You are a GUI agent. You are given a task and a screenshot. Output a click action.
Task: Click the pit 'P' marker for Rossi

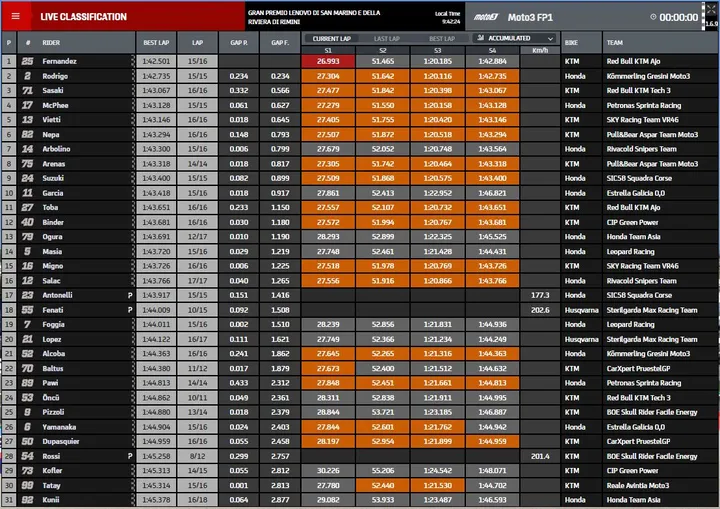(130, 456)
